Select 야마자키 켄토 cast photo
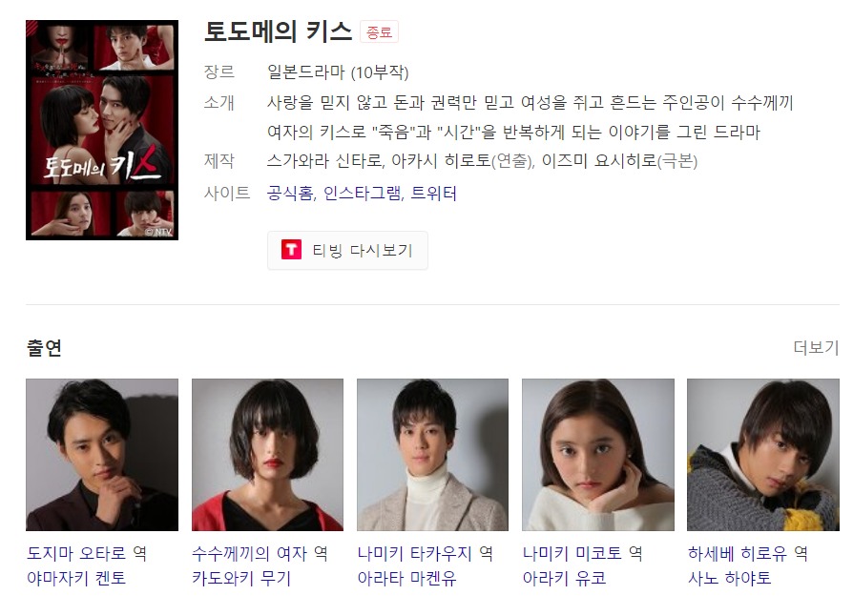Viewport: 853px width, 616px height. [x=102, y=455]
